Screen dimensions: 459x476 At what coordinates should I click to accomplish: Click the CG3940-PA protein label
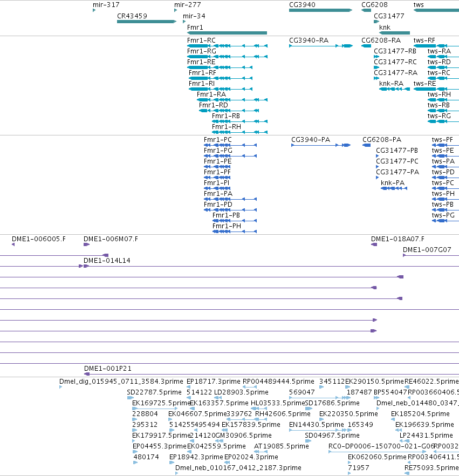click(310, 140)
